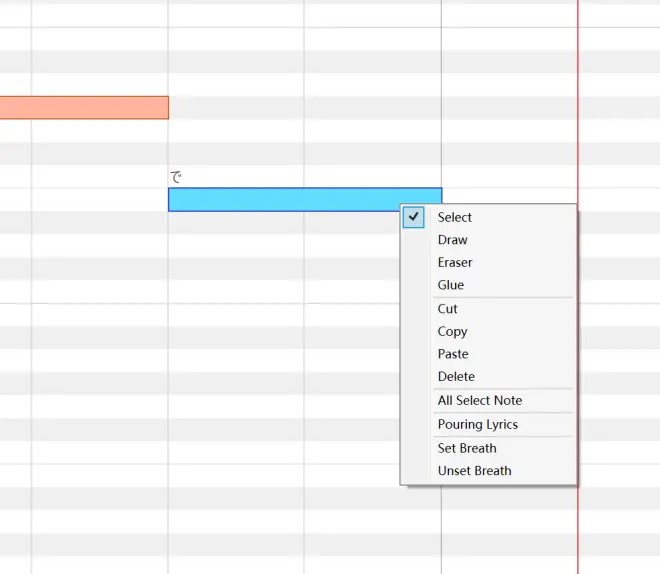Choose Unset Breath menu entry
The image size is (660, 574).
[488, 471]
